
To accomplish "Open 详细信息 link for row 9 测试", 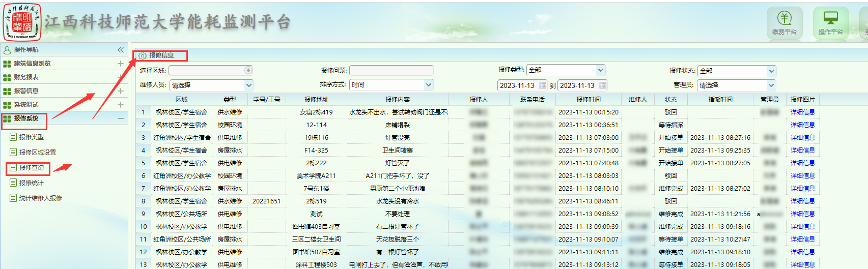I will (x=802, y=214).
